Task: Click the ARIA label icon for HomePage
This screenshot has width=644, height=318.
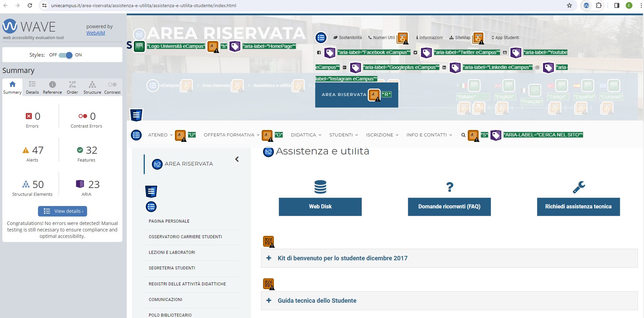Action: click(x=235, y=46)
